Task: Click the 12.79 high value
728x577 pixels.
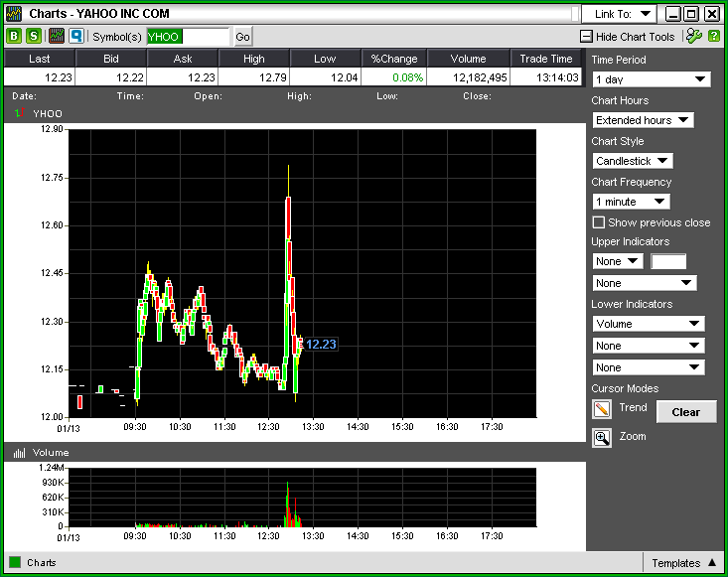Action: (x=273, y=77)
